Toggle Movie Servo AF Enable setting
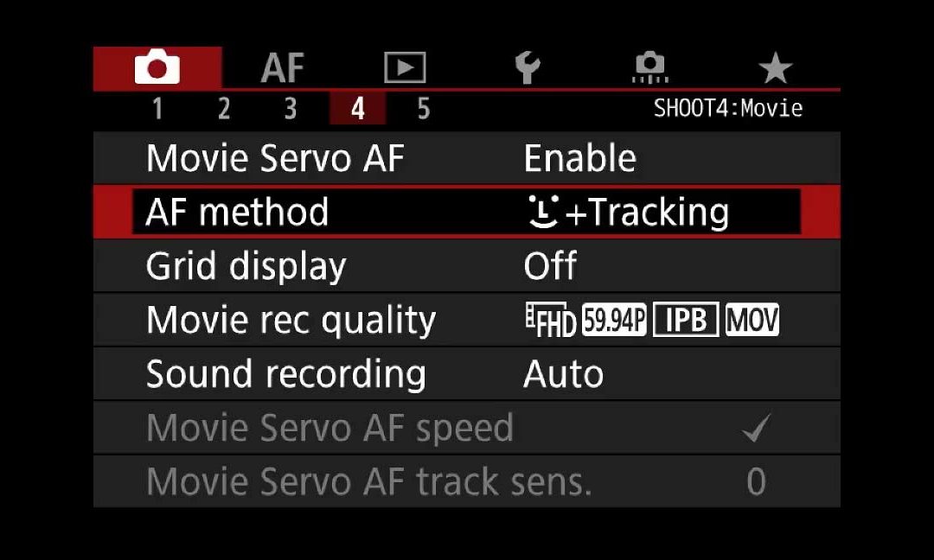This screenshot has width=934, height=560. (579, 159)
